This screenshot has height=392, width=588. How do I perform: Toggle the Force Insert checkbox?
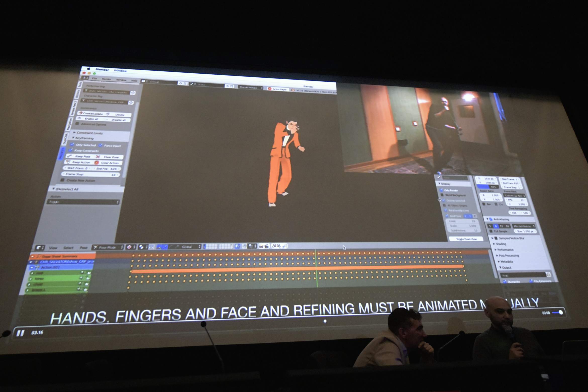tap(101, 145)
